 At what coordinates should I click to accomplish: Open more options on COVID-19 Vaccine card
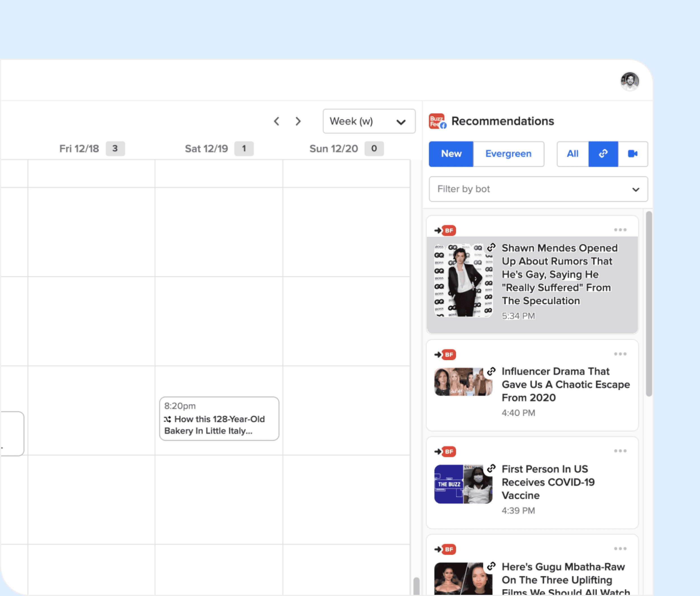[620, 451]
